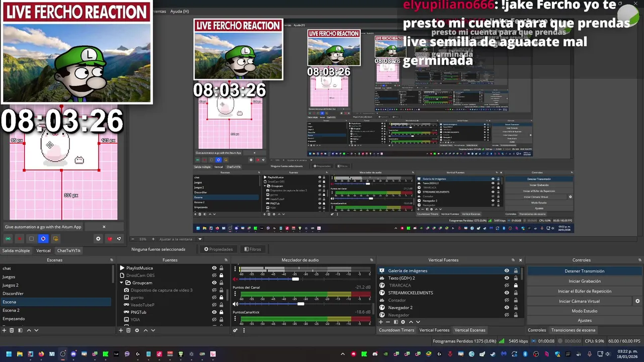
Task: Move Vertical Fuentes source down
Action: pos(418,322)
